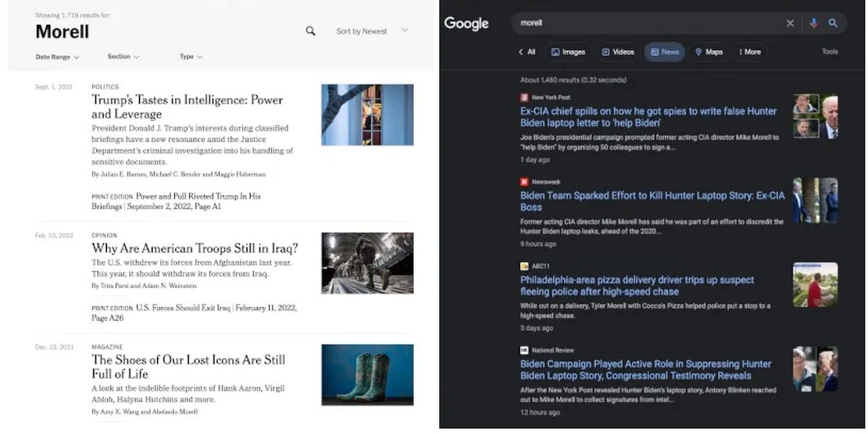This screenshot has height=434, width=868.
Task: Switch to the Maps tab
Action: (709, 52)
